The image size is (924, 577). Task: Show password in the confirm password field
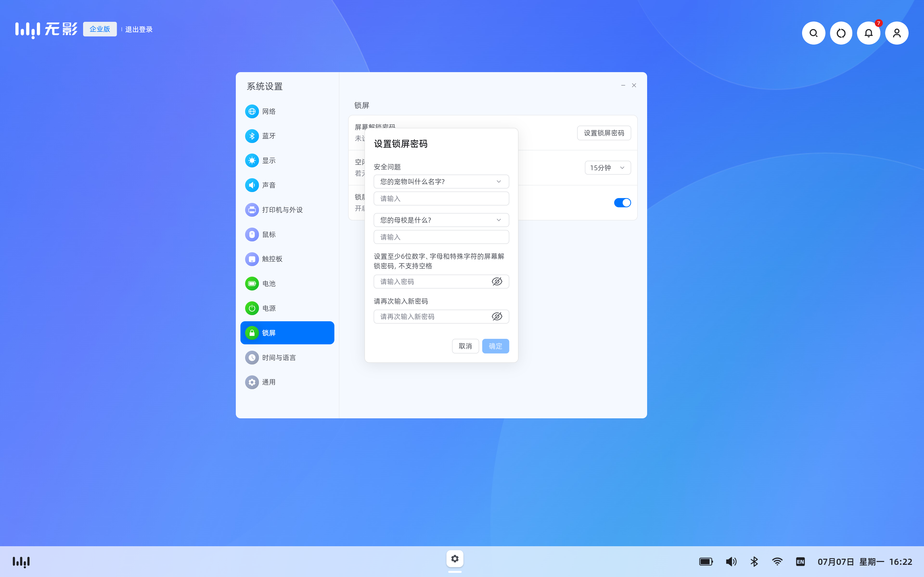(x=497, y=316)
